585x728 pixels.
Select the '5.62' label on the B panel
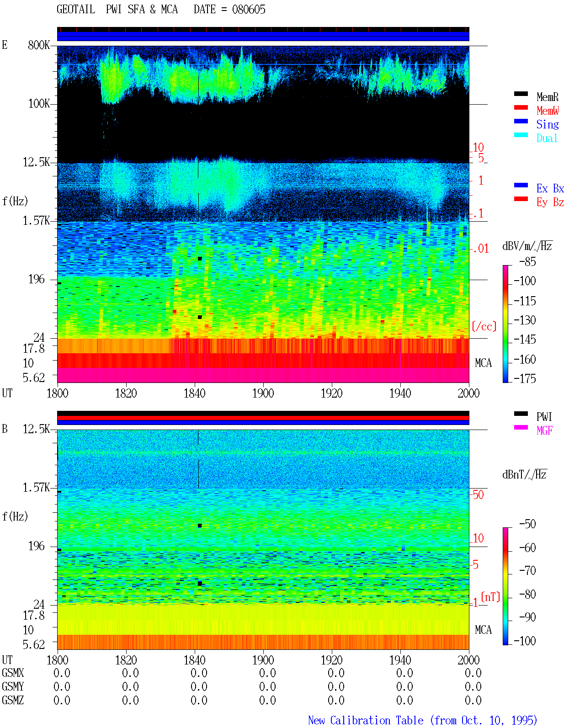[x=34, y=644]
